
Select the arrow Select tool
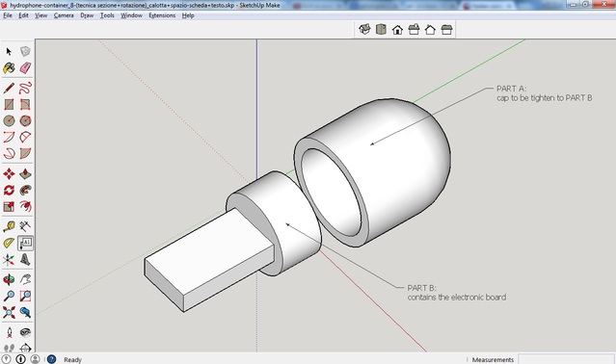point(9,51)
